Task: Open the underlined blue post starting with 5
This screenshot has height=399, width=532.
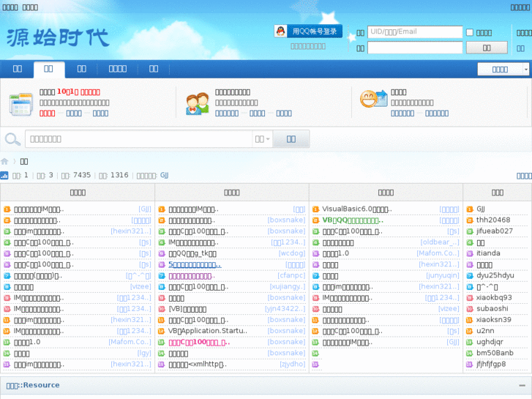Action: (x=195, y=264)
